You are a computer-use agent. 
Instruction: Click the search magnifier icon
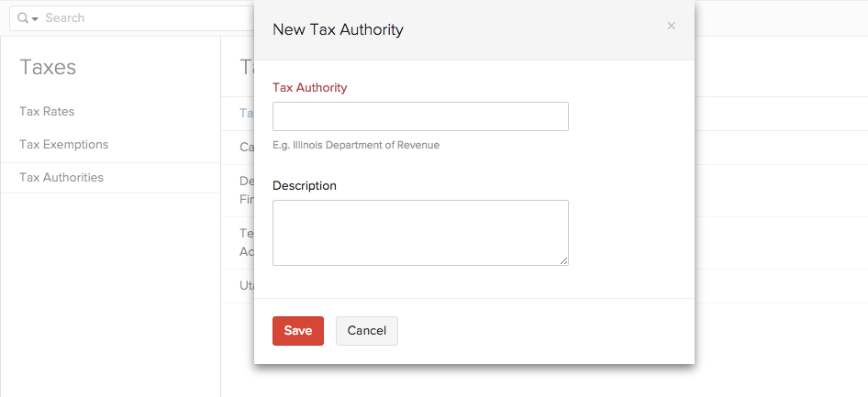pyautogui.click(x=23, y=18)
